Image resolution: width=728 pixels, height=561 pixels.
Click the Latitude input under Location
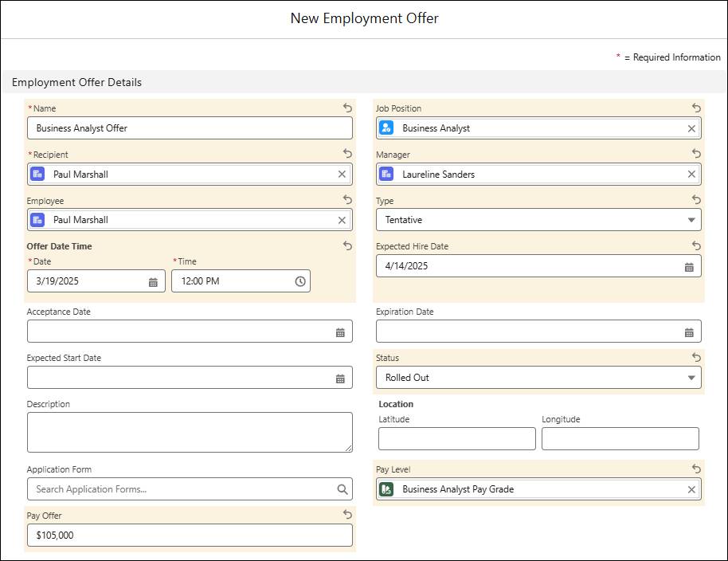(x=456, y=438)
